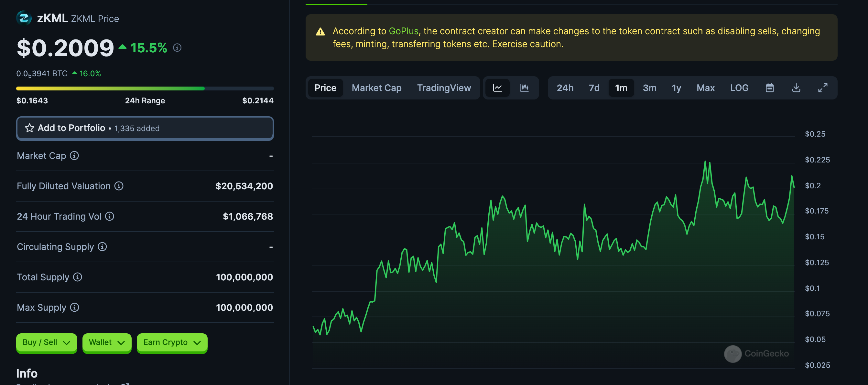Toggle LOG scale on the chart
This screenshot has height=385, width=868.
739,88
